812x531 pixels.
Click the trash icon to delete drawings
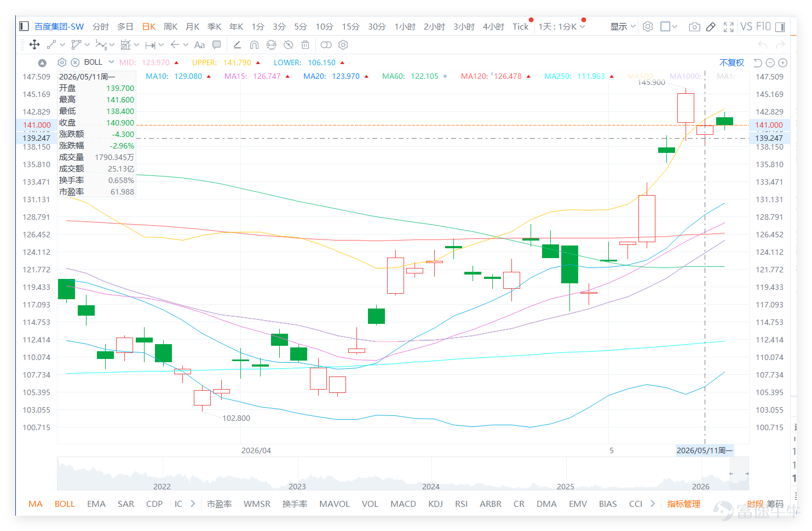coord(306,45)
